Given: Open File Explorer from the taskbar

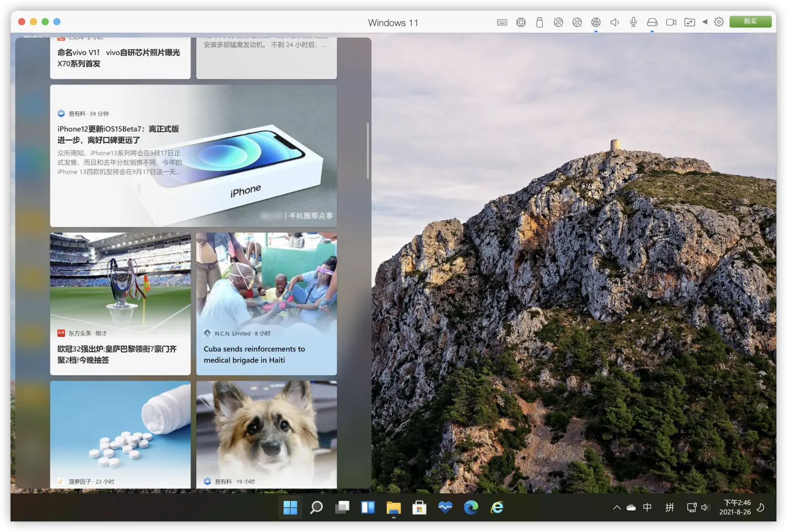Looking at the screenshot, I should (393, 507).
